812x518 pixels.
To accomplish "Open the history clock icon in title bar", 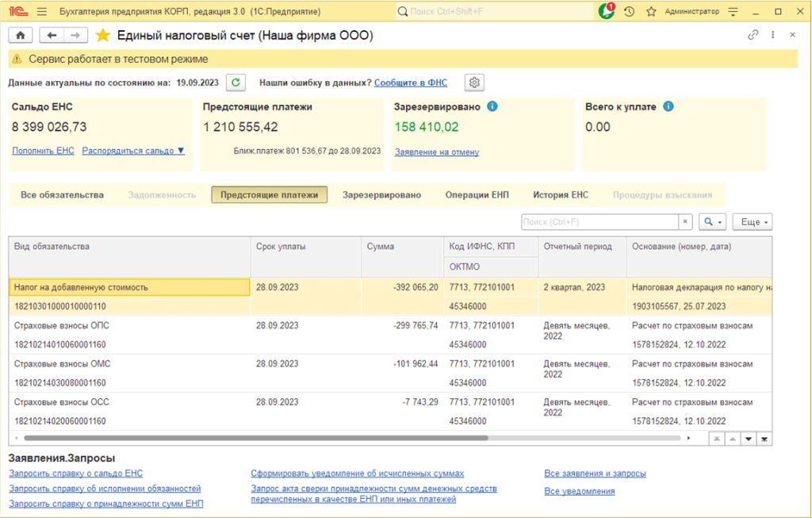I will pos(629,12).
